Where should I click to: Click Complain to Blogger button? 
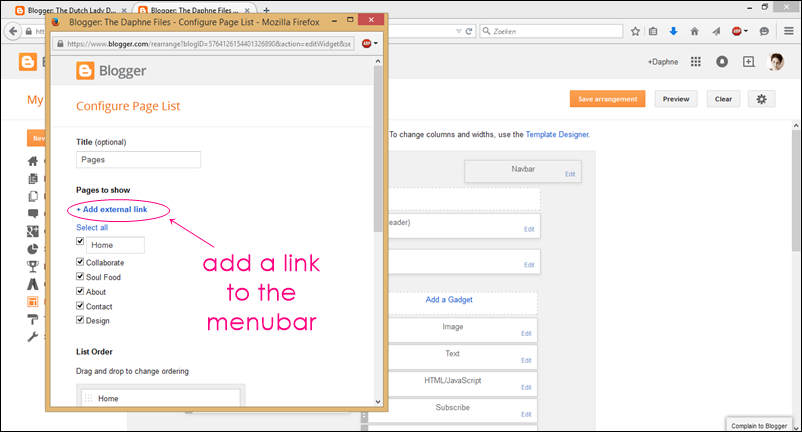[759, 426]
